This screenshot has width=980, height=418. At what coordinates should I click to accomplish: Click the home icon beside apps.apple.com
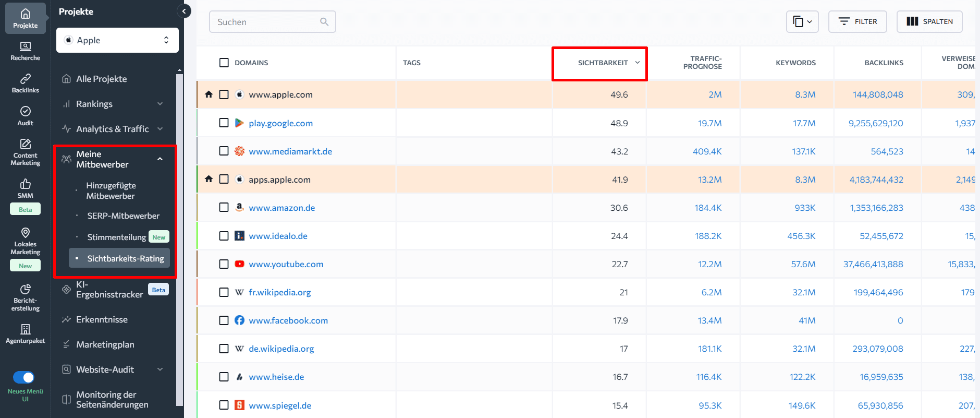[x=209, y=179]
